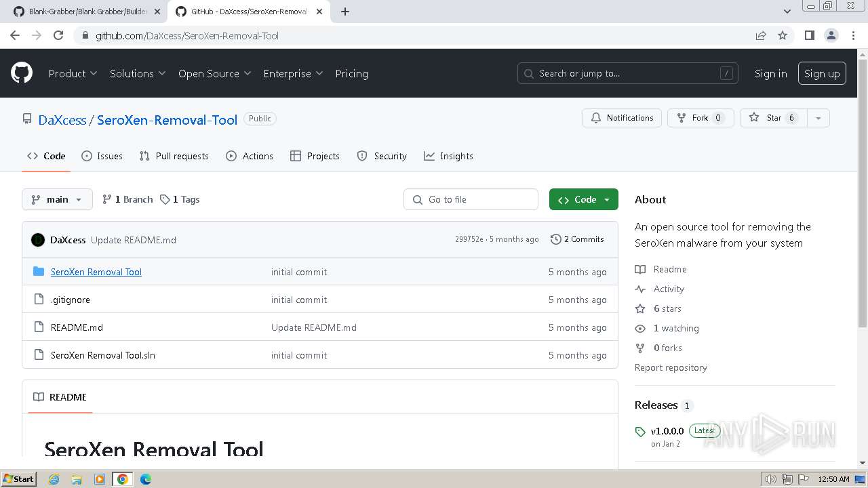Open the browser side panel icon
This screenshot has width=868, height=488.
point(809,35)
